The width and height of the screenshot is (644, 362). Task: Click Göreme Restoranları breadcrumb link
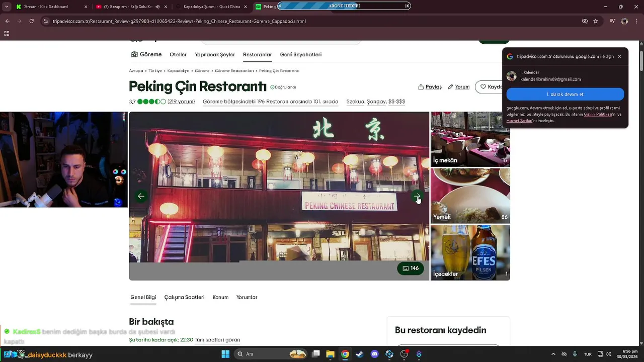[x=234, y=71]
